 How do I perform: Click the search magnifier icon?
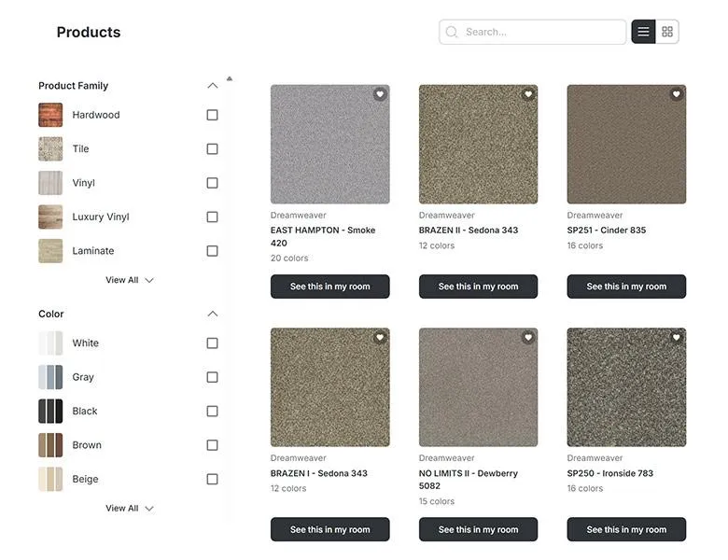tap(452, 32)
